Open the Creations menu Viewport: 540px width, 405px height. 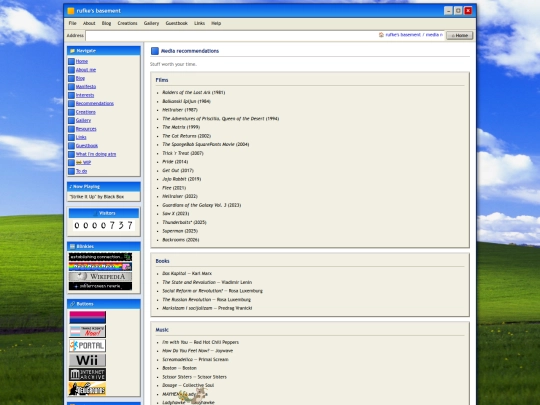coord(127,23)
